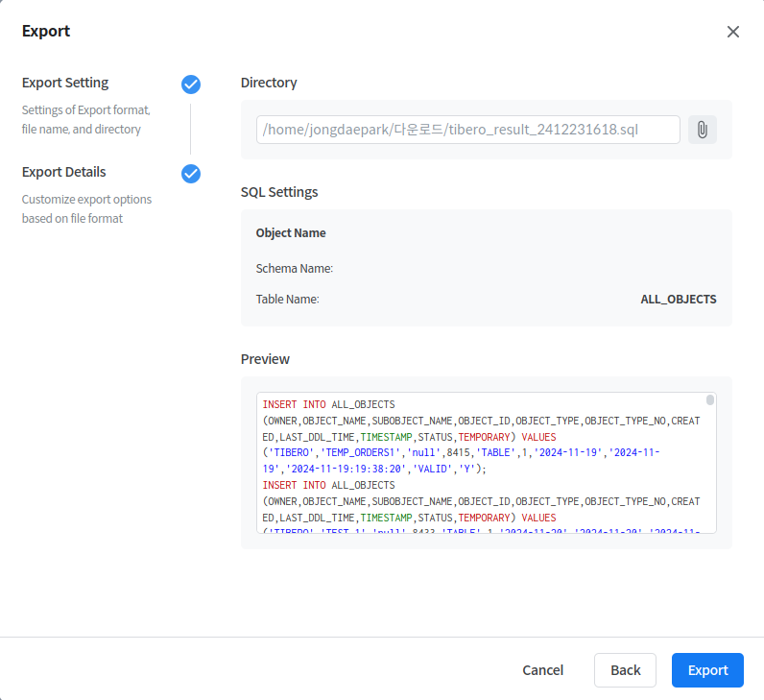The width and height of the screenshot is (764, 700).
Task: Click the Directory section heading
Action: [269, 83]
